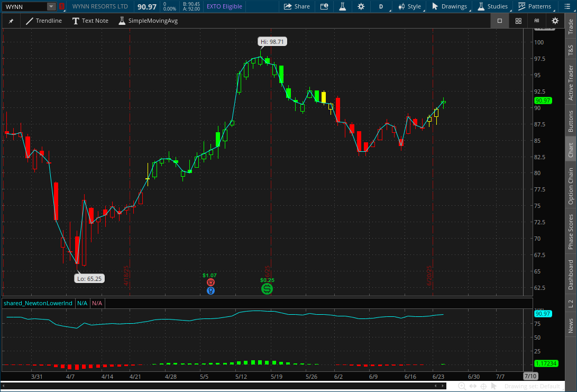Click the blue lightbulb earnings icon

pyautogui.click(x=210, y=291)
